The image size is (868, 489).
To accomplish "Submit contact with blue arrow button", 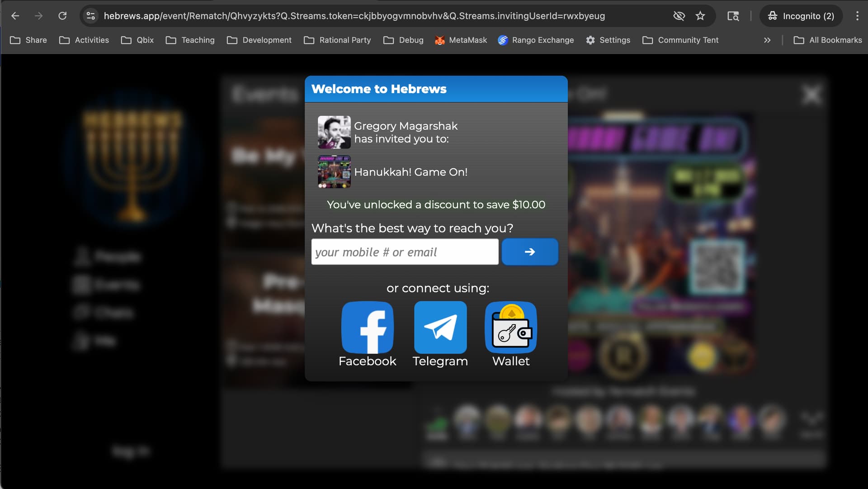I will coord(530,252).
